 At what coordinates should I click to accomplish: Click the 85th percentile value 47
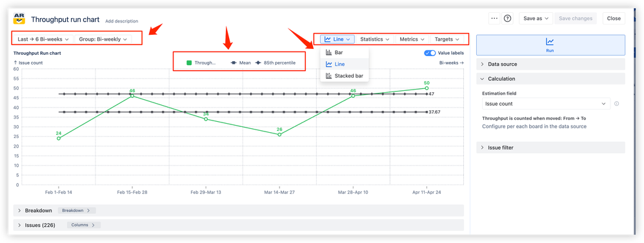pos(432,94)
